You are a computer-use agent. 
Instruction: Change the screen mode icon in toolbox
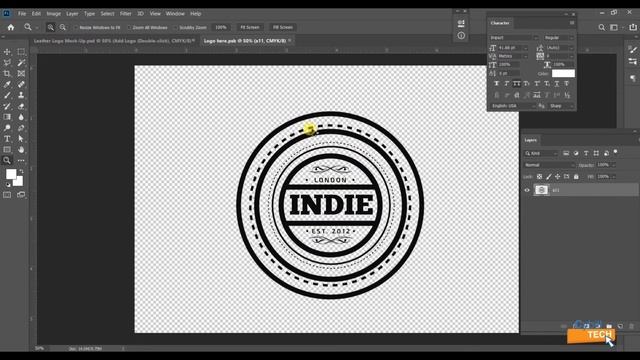pyautogui.click(x=21, y=195)
